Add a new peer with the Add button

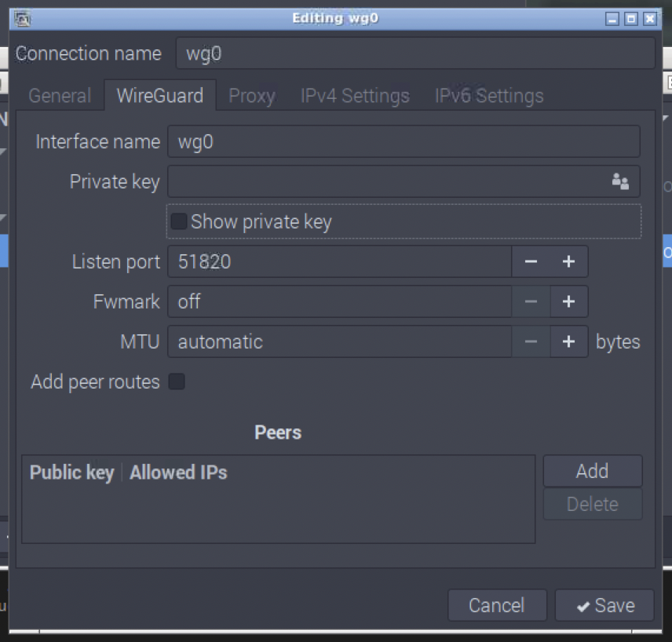point(592,471)
